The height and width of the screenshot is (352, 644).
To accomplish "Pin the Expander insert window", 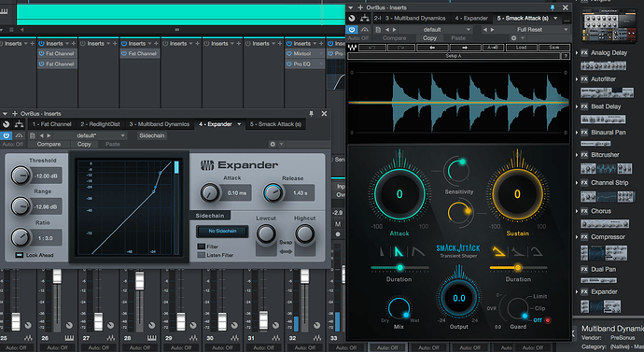I will (x=312, y=114).
